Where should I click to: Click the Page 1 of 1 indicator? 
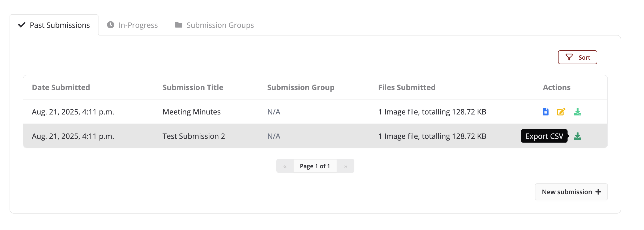[315, 166]
